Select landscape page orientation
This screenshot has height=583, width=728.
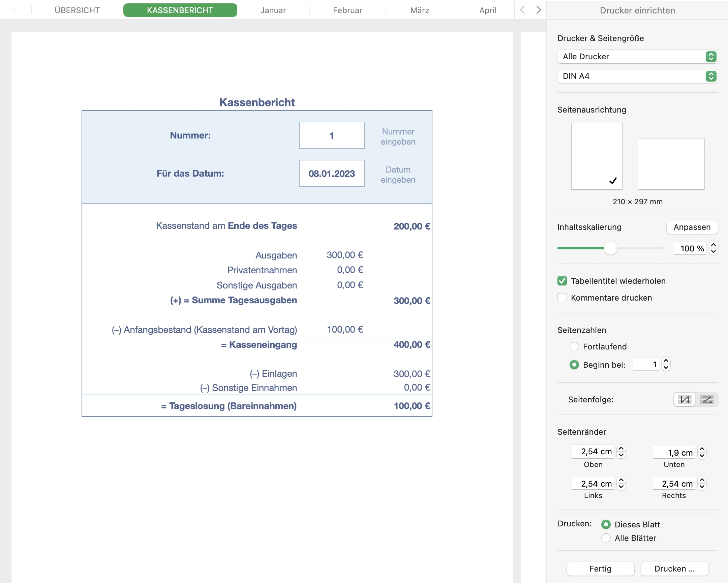pyautogui.click(x=671, y=164)
